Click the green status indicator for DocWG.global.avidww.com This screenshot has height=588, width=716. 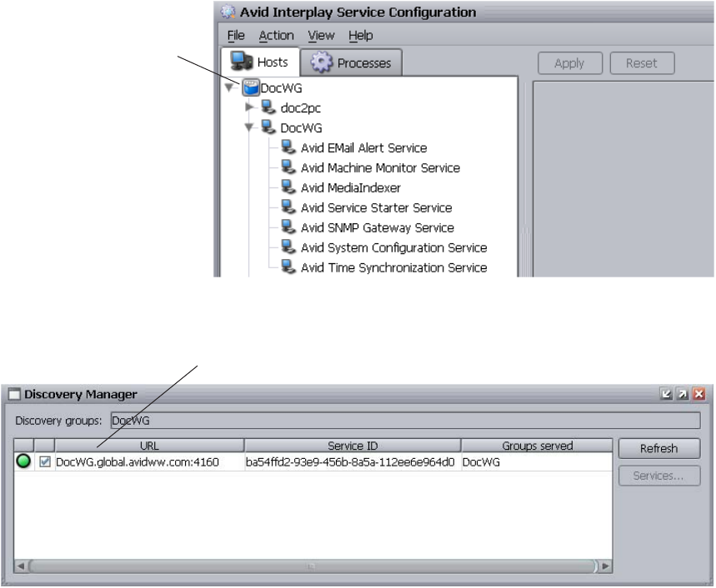[23, 461]
